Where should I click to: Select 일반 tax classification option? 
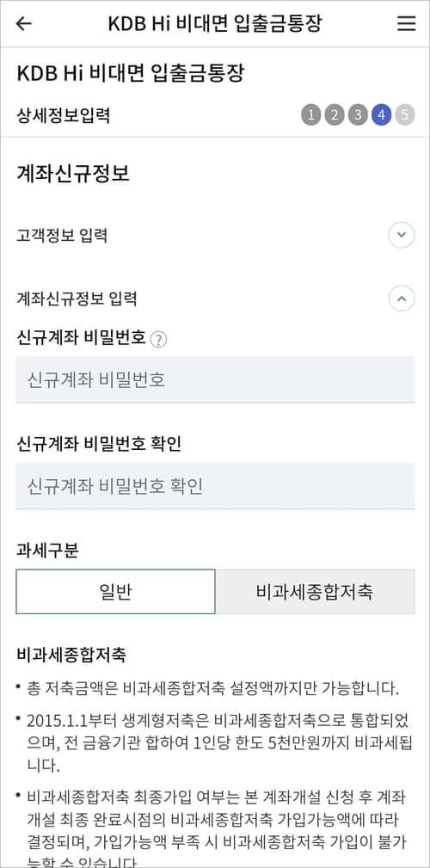(115, 591)
